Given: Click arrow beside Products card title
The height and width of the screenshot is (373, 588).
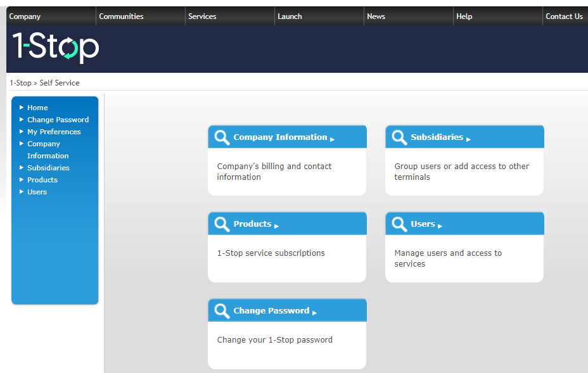Looking at the screenshot, I should 276,227.
